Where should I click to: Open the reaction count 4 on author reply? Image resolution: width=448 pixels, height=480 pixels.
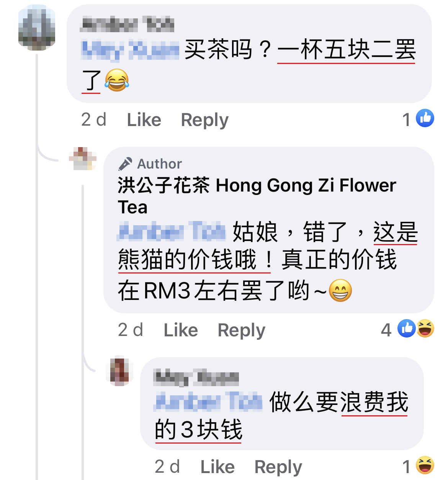coord(386,330)
